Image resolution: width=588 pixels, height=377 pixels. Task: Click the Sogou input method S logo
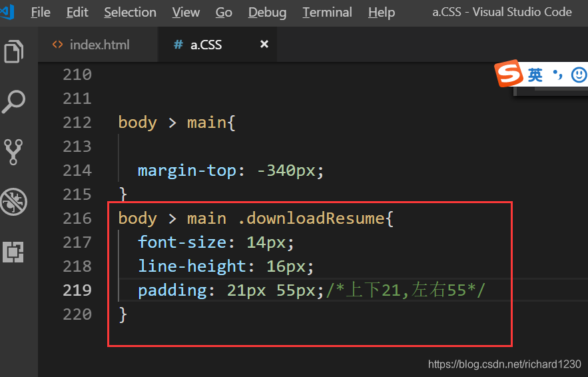tap(509, 73)
